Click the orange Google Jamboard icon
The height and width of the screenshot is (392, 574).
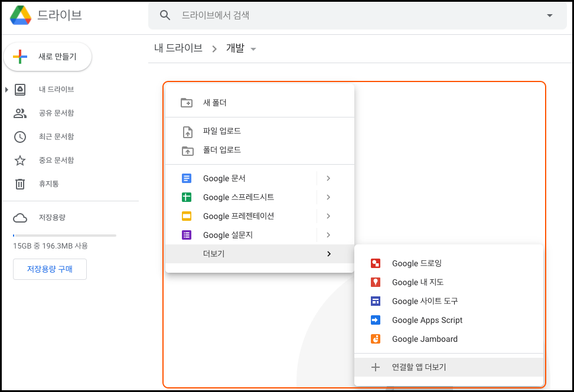(376, 339)
